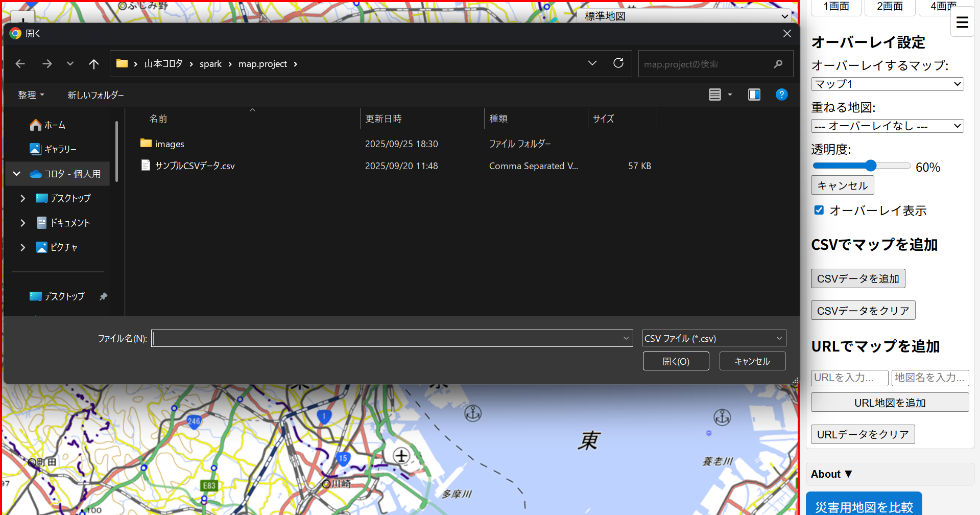Switch to the 2画面 view tab
Screen dimensions: 980x515
click(889, 7)
